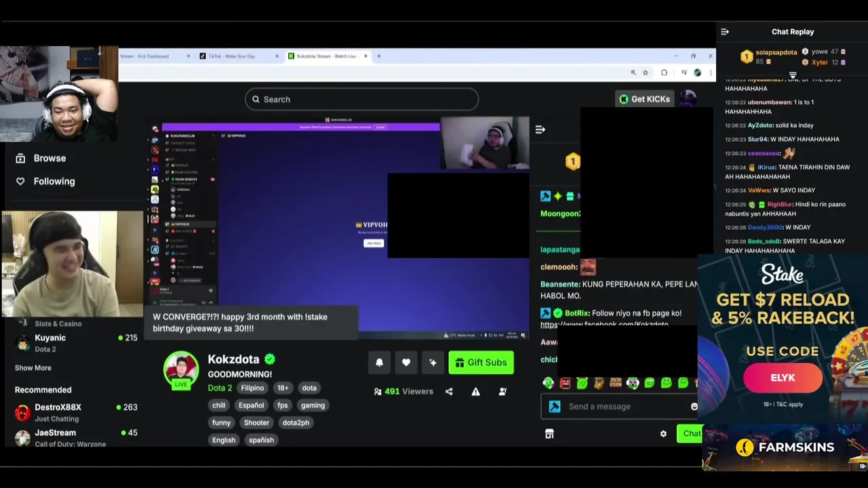This screenshot has height=488, width=868.
Task: Open the user profile avatar menu
Action: point(688,99)
